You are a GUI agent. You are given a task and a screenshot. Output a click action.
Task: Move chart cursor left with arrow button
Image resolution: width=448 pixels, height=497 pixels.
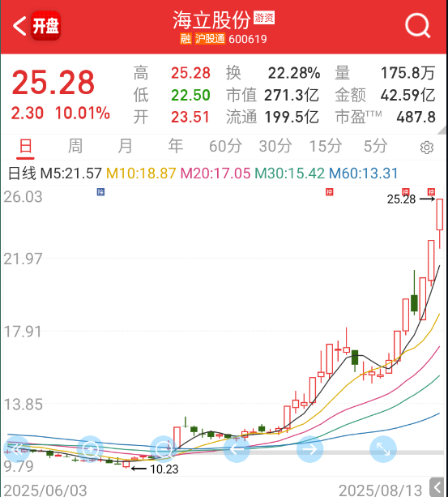[x=237, y=449]
